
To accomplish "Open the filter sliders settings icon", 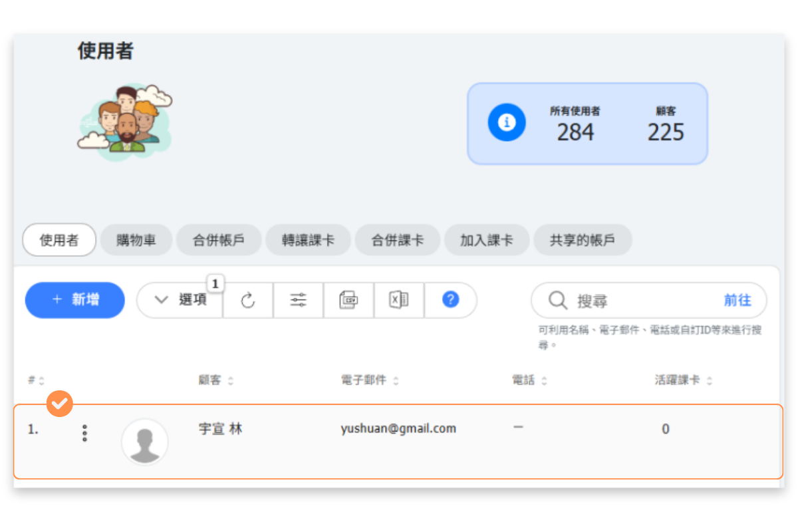I will [x=299, y=301].
